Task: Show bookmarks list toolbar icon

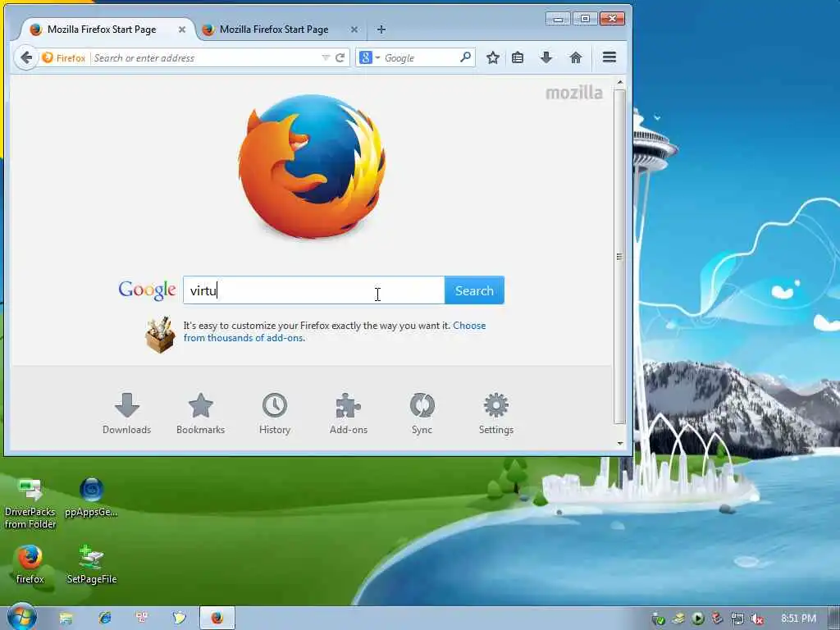Action: [518, 57]
